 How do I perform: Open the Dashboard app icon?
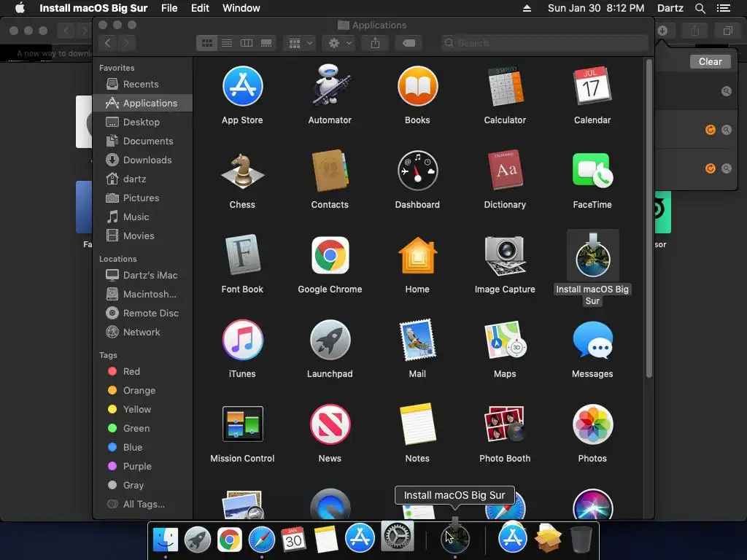click(x=417, y=171)
